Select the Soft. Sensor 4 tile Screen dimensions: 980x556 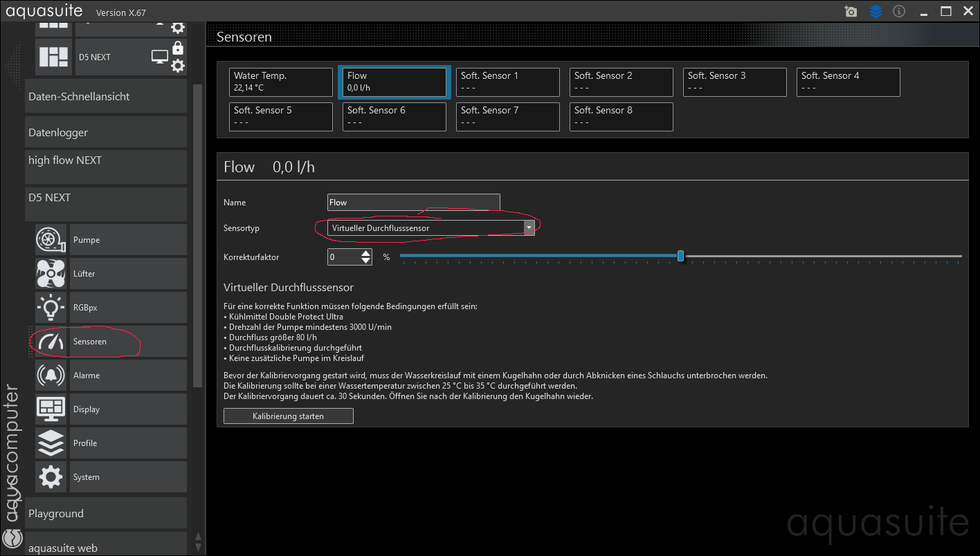849,82
